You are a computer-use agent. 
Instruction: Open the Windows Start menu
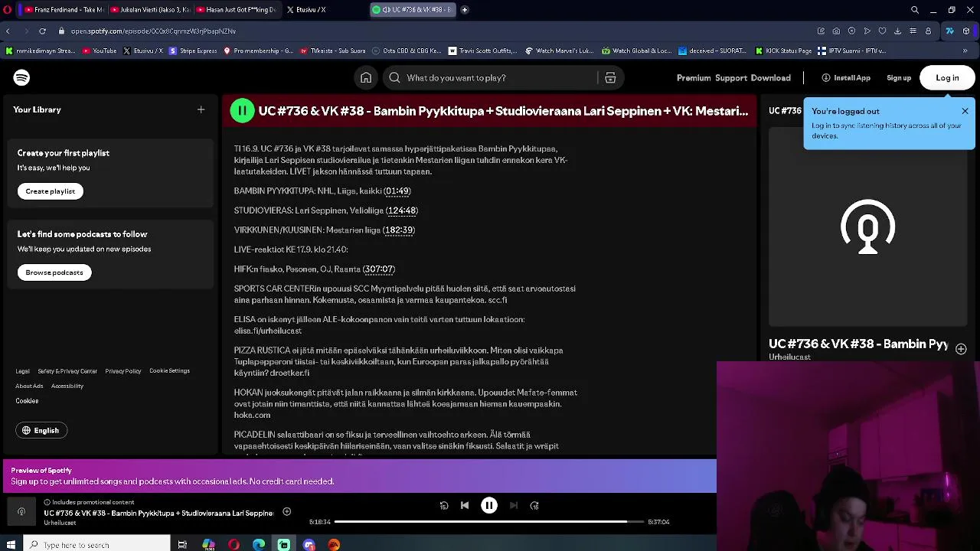click(x=11, y=544)
